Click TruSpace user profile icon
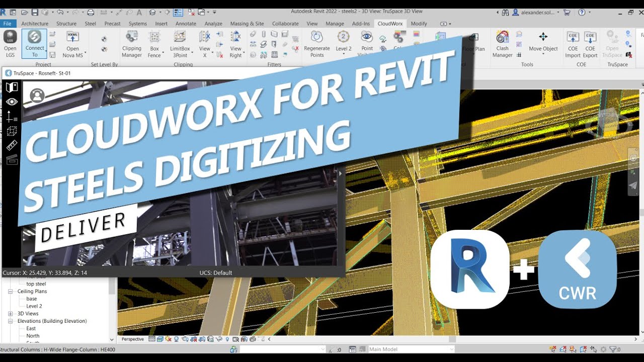644x362 pixels. (x=37, y=96)
